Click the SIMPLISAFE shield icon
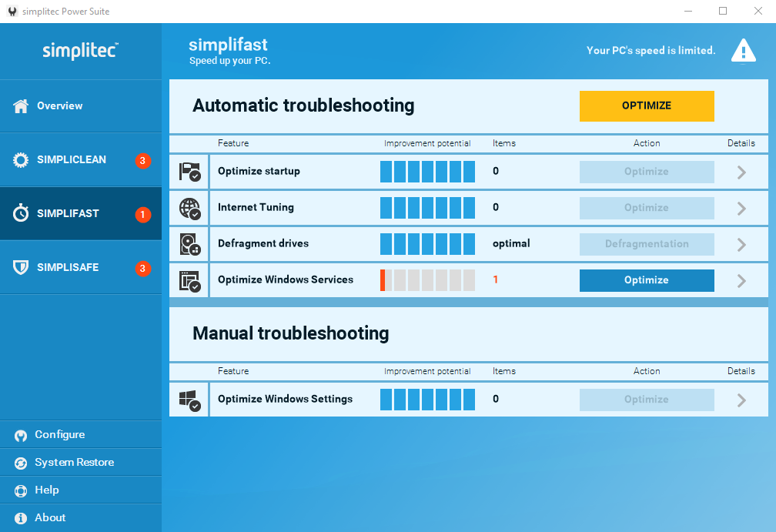Screen dimensions: 776x532 click(21, 267)
